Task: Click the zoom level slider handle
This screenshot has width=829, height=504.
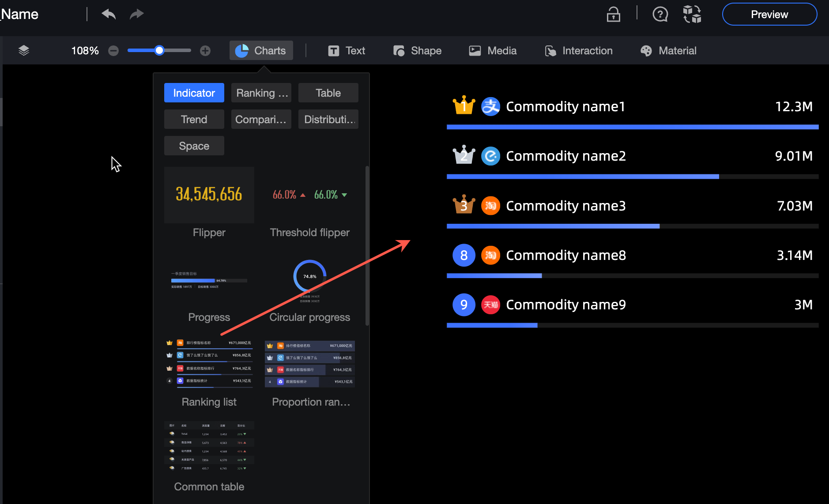Action: coord(159,50)
